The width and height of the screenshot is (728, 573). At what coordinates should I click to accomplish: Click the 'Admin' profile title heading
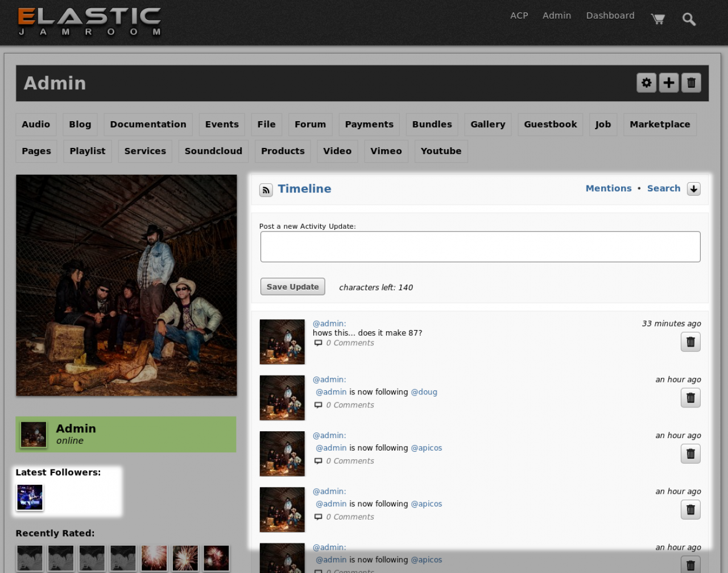coord(55,83)
